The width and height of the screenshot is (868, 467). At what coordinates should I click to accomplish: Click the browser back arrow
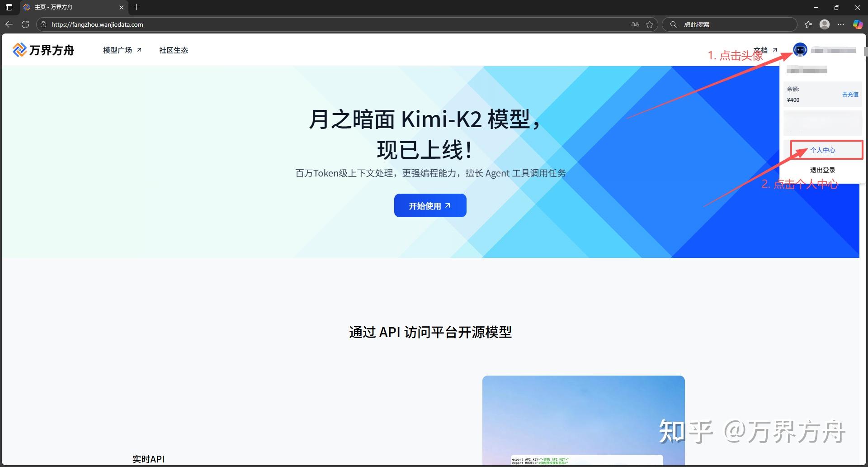9,24
